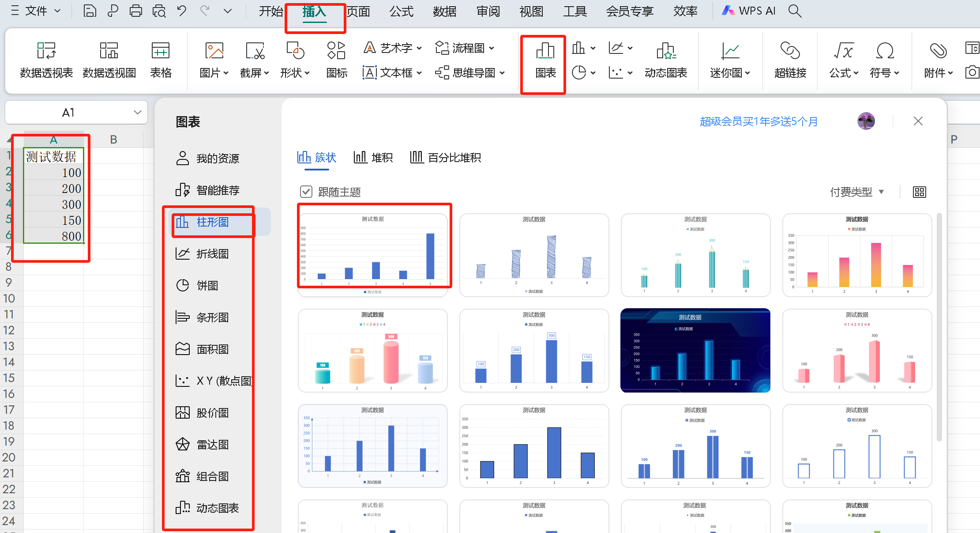Click the column chart icon in ribbon
Image resolution: width=980 pixels, height=533 pixels.
click(579, 48)
